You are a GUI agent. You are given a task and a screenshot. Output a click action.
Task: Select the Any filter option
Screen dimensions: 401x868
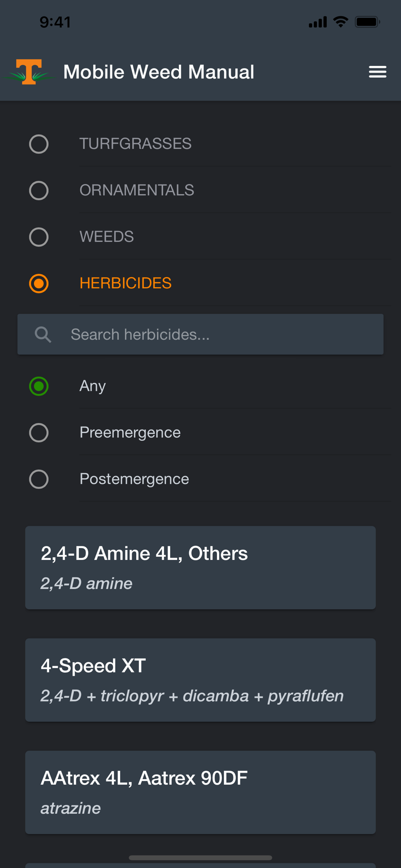(39, 386)
